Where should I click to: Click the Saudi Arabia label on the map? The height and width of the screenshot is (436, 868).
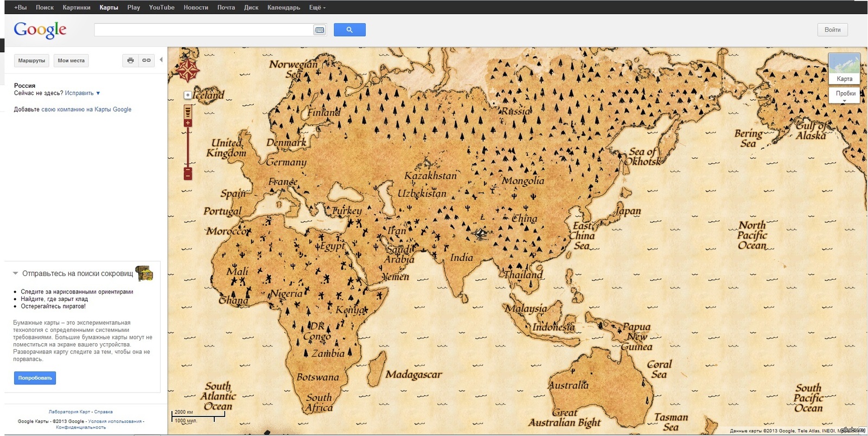[400, 254]
